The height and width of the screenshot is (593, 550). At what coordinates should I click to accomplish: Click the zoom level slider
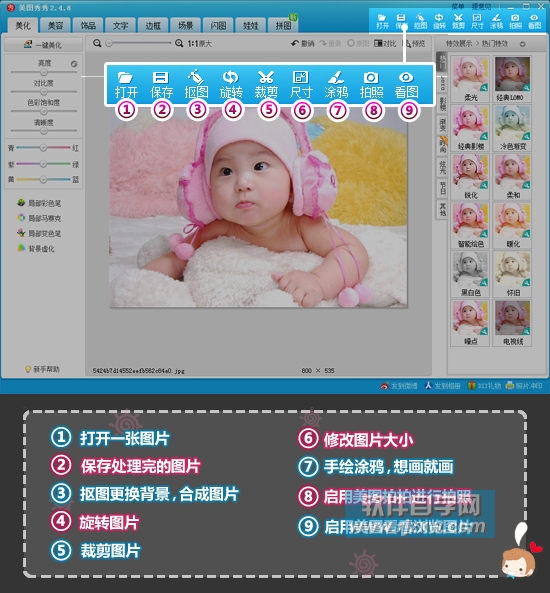(139, 43)
